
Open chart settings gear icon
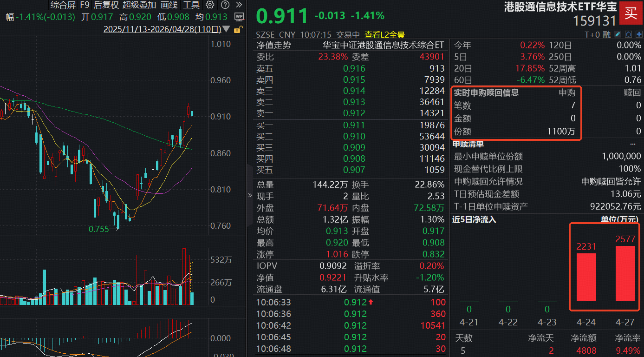(x=210, y=5)
